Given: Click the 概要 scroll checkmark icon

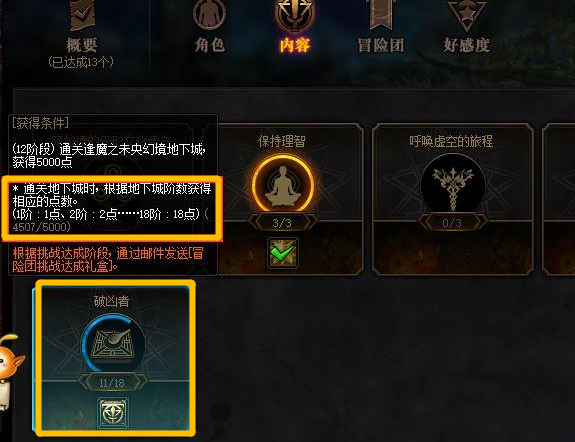Looking at the screenshot, I should click(x=83, y=14).
